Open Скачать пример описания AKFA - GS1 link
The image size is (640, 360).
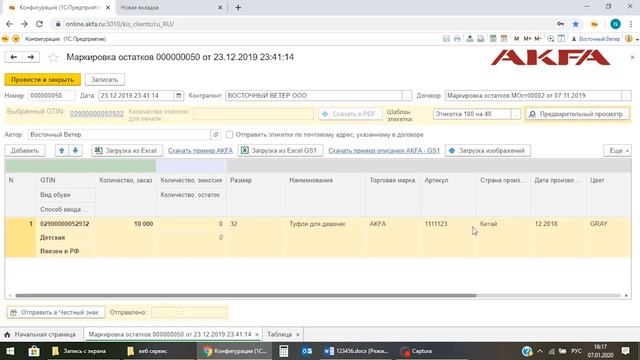384,151
